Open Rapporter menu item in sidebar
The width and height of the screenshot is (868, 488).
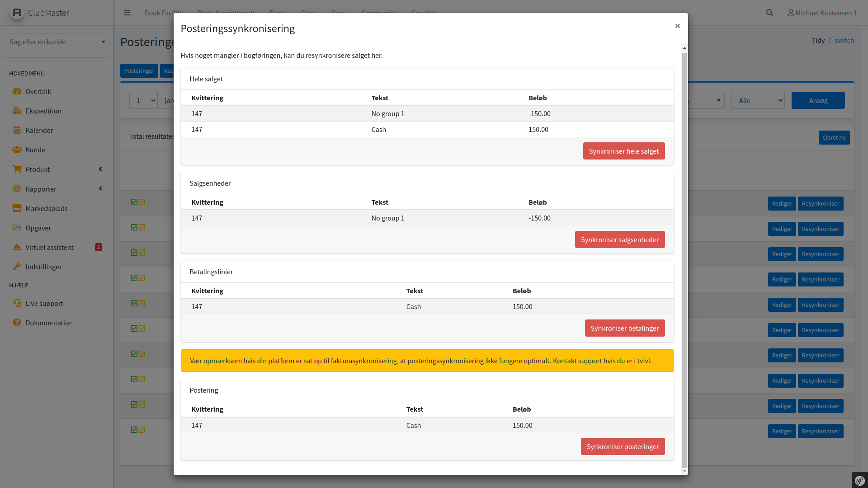(41, 189)
